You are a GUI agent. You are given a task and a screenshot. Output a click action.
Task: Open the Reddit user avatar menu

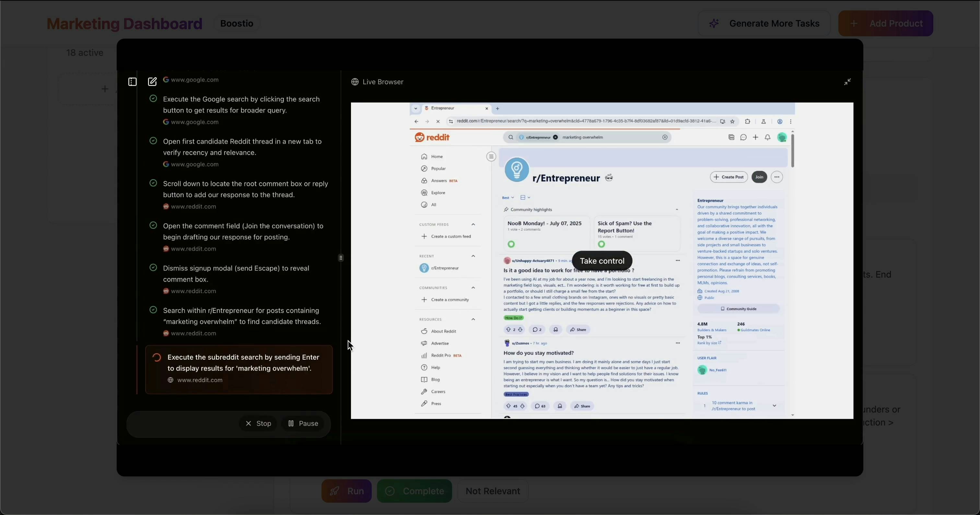click(x=782, y=138)
